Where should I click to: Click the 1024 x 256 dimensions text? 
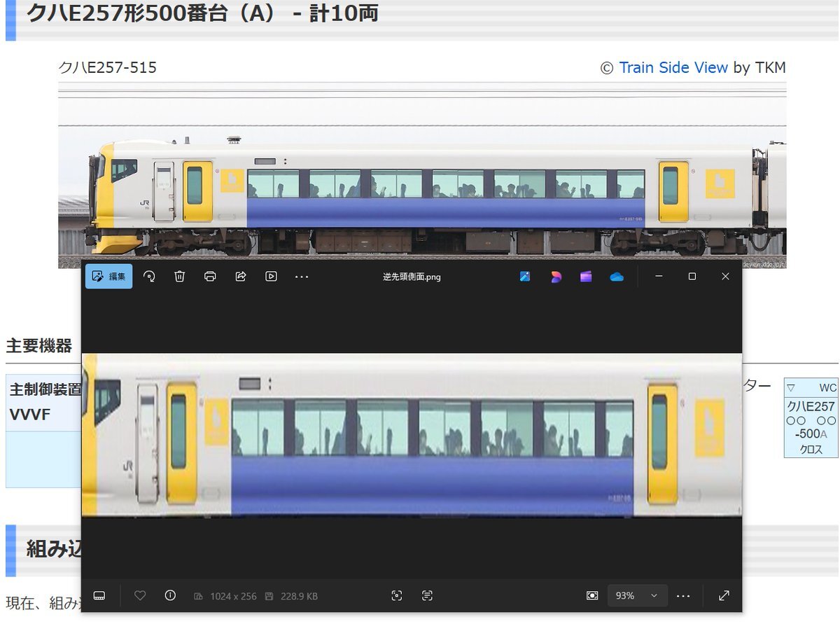coord(234,596)
